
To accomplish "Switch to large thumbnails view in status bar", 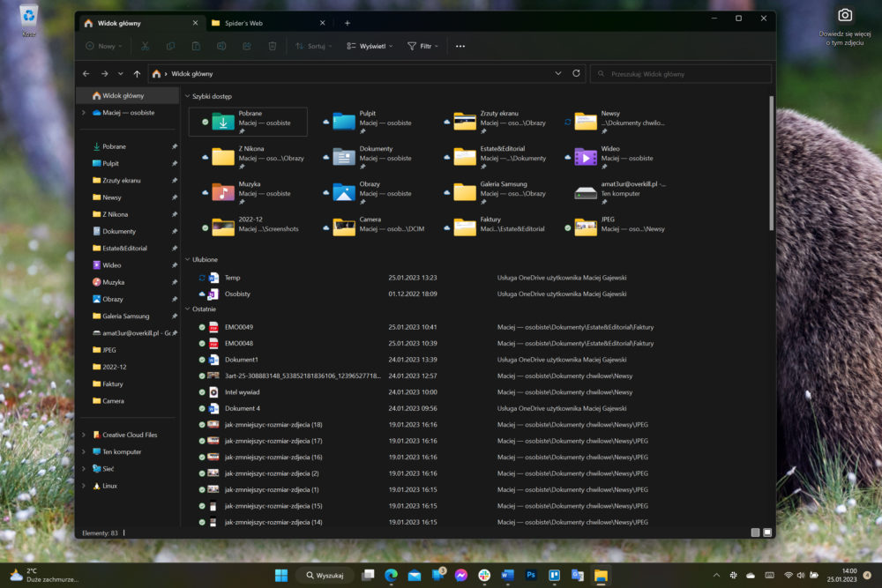I will pyautogui.click(x=767, y=532).
